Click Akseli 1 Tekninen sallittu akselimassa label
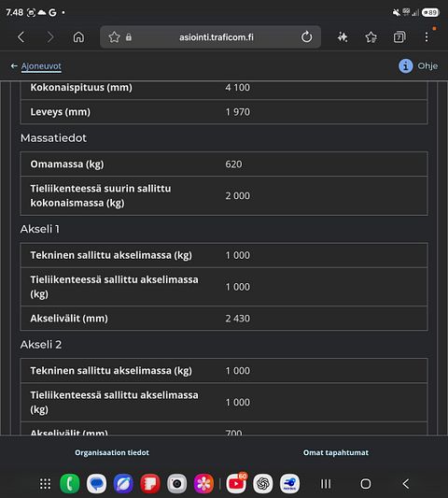 tap(111, 255)
